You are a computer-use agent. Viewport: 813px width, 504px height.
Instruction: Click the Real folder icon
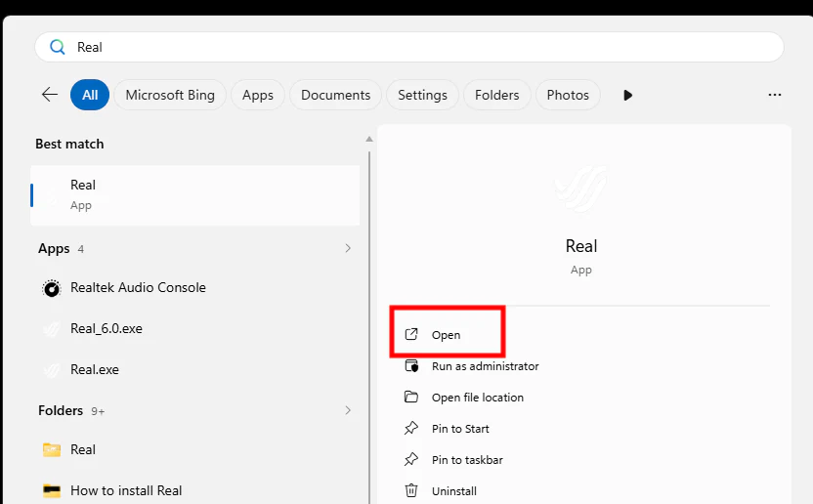(52, 449)
